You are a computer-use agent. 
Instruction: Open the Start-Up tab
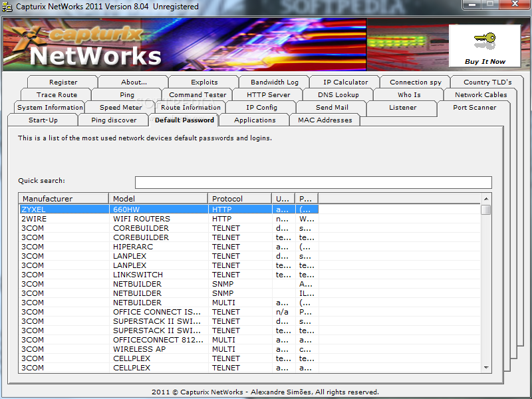click(x=43, y=120)
